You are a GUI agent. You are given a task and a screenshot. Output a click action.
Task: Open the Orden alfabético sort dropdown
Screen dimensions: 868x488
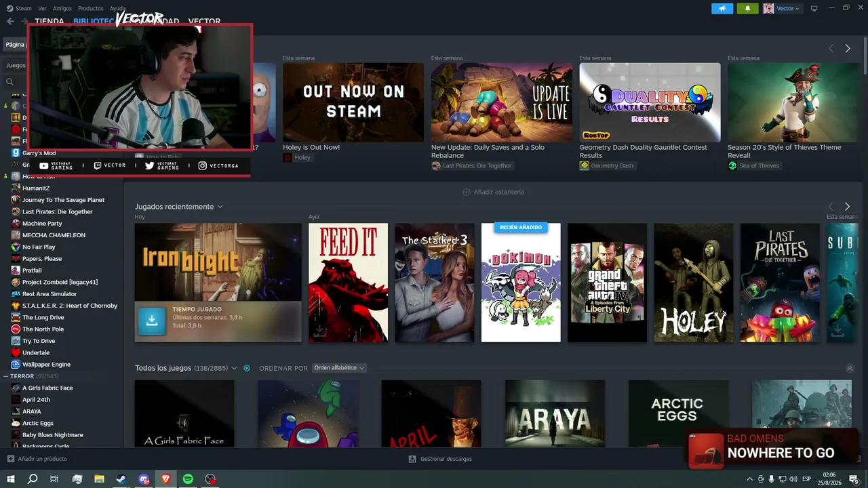pyautogui.click(x=339, y=368)
